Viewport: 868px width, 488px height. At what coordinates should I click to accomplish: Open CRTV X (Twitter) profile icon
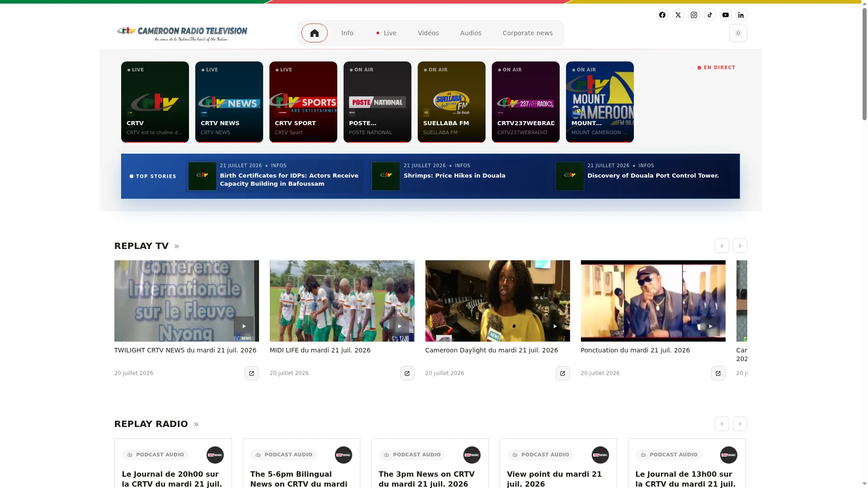(678, 15)
